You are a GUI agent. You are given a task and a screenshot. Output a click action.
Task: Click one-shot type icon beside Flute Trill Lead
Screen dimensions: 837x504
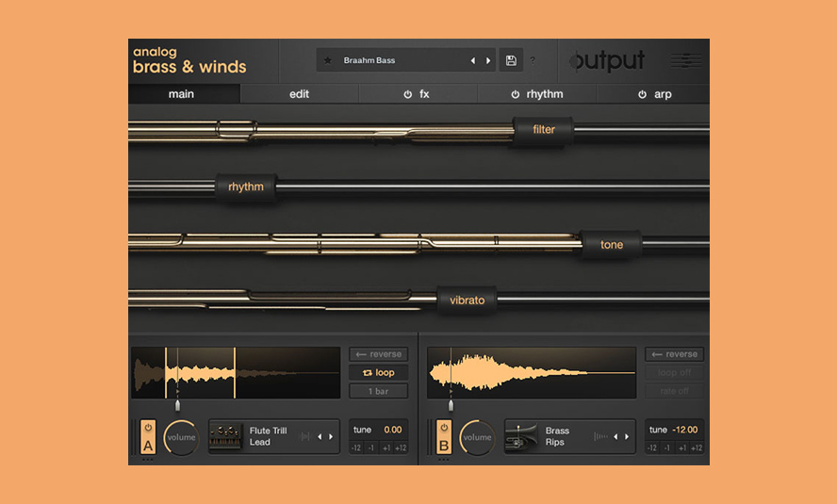304,437
